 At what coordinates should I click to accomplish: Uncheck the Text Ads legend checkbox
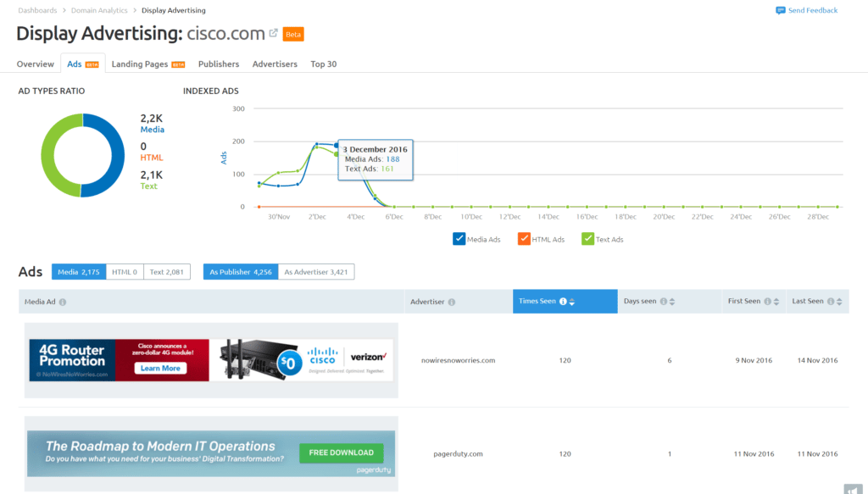point(588,239)
